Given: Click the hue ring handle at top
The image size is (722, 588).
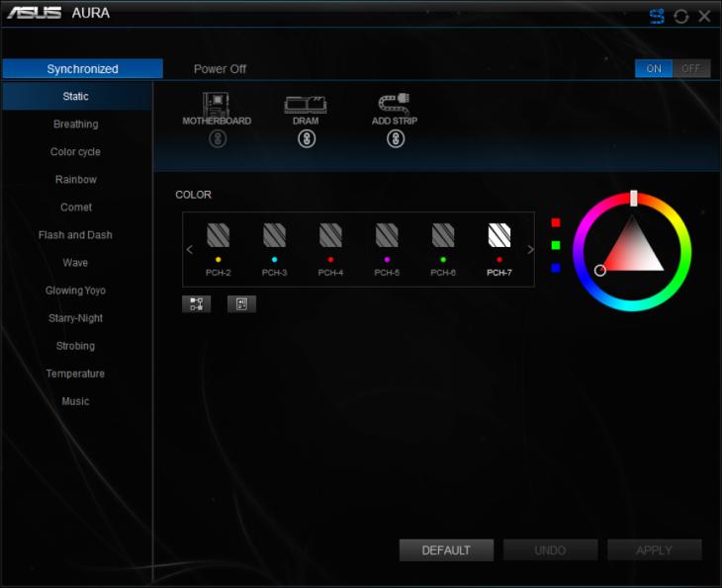Looking at the screenshot, I should coord(634,198).
